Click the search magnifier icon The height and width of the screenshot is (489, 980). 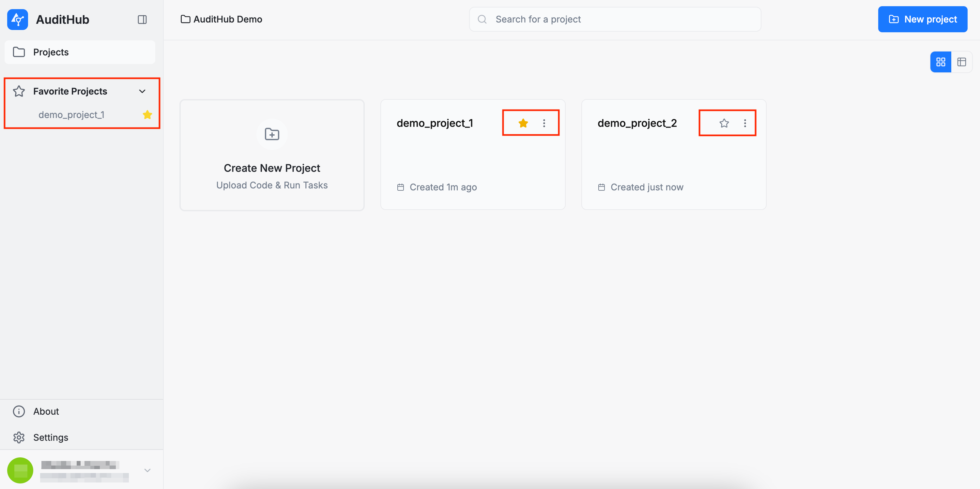coord(482,19)
